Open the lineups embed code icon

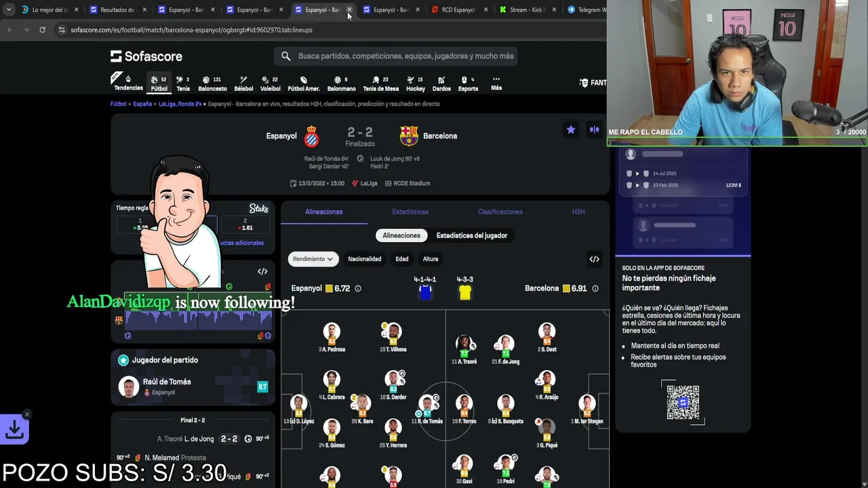pyautogui.click(x=594, y=259)
